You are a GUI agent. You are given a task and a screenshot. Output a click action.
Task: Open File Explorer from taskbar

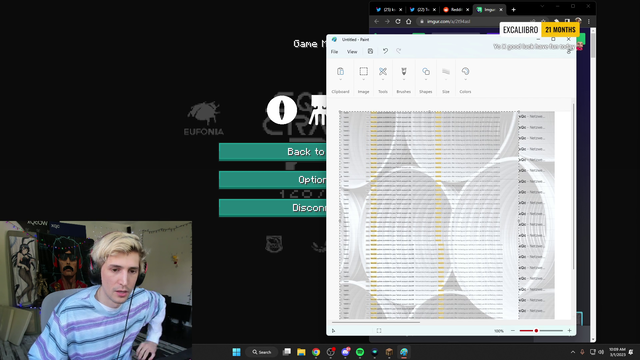pos(301,352)
